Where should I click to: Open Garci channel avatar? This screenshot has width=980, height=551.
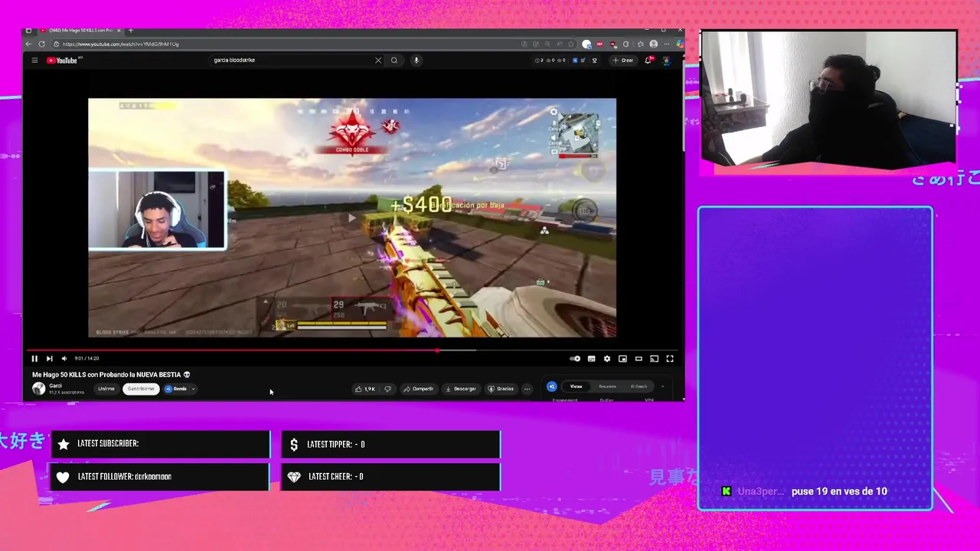[38, 389]
